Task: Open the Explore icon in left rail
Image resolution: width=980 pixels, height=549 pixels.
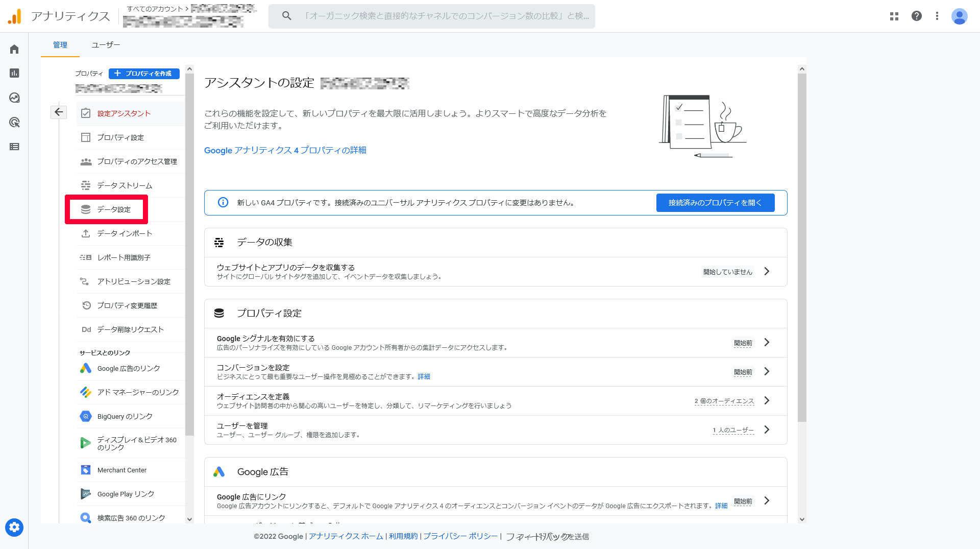Action: point(14,98)
